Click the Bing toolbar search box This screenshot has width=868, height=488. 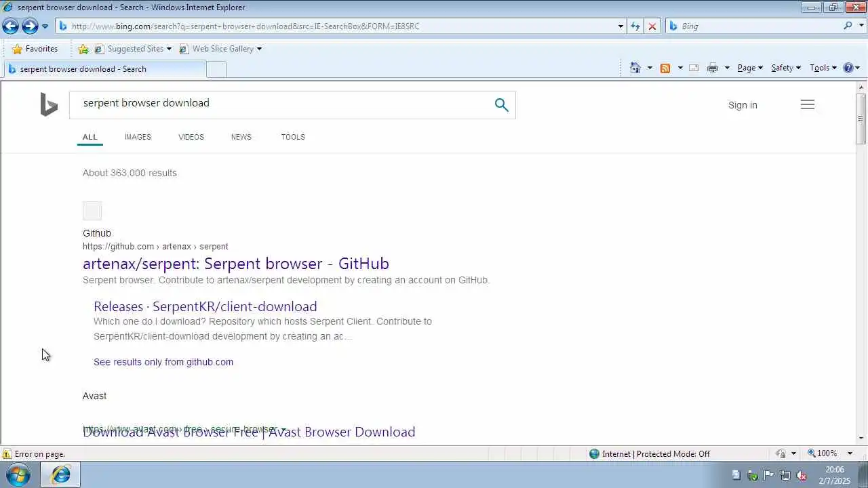(x=759, y=26)
